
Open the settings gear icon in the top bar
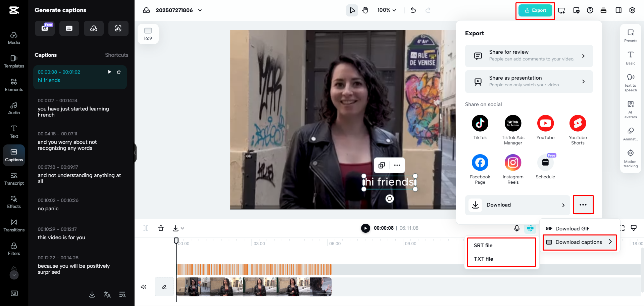632,10
